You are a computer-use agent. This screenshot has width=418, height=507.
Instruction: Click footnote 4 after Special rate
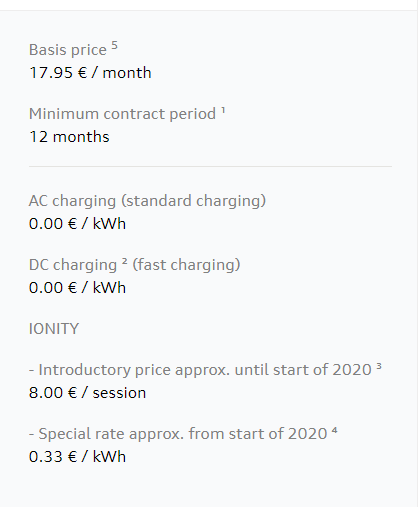point(335,430)
